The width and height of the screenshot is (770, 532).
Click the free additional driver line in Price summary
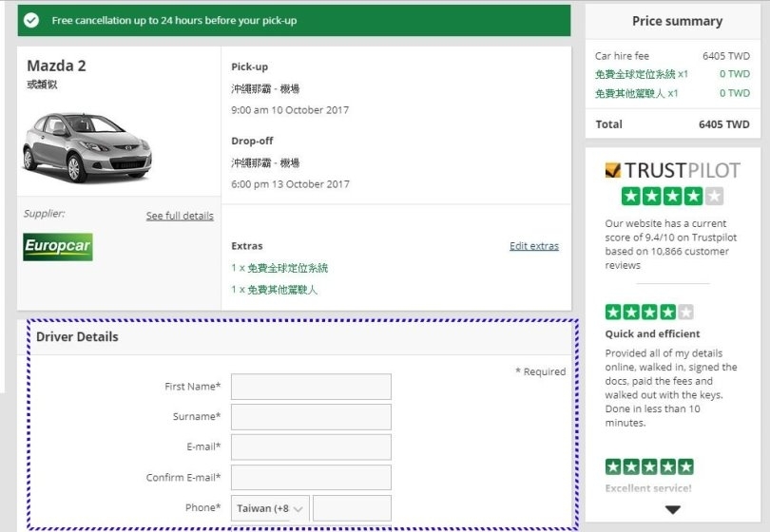pos(637,94)
